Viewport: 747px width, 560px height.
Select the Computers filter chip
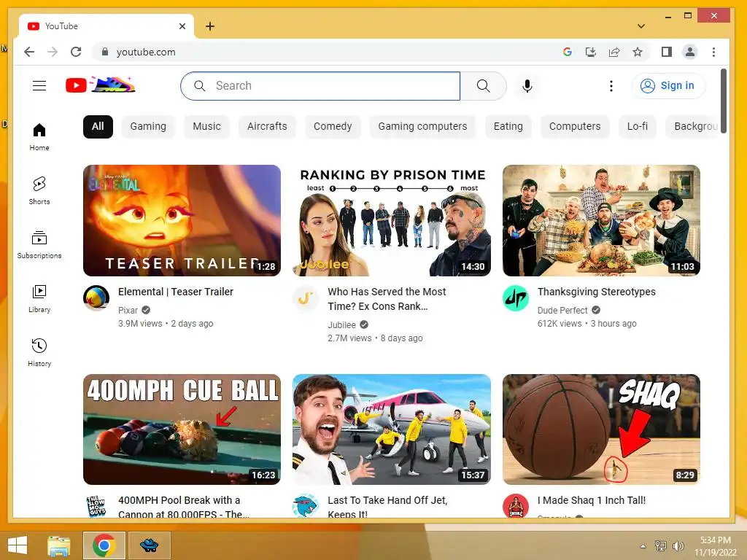[575, 127]
